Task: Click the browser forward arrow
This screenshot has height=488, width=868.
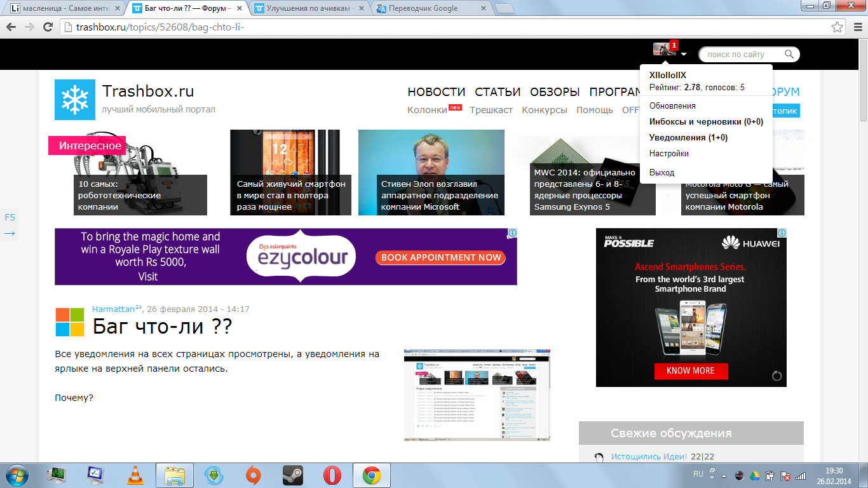Action: (29, 27)
